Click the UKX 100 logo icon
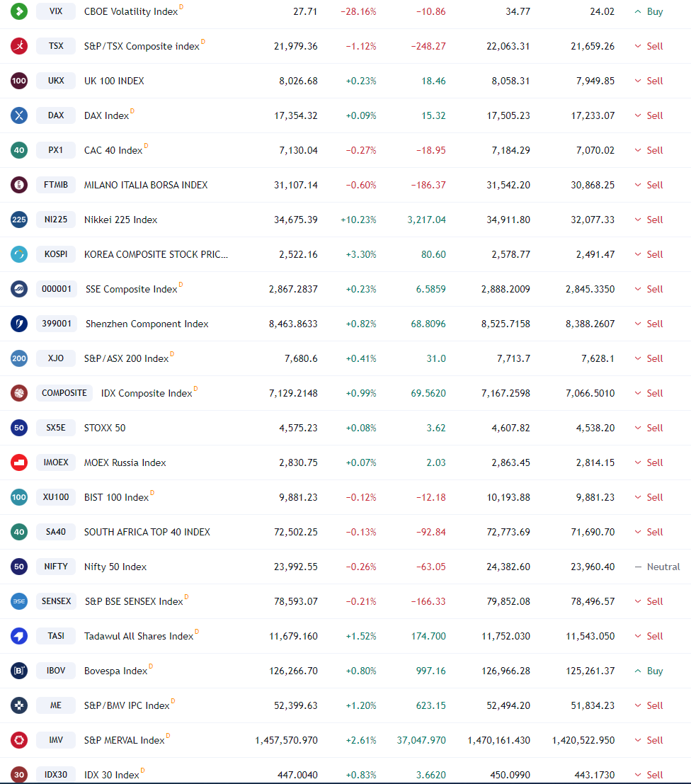 [x=19, y=81]
